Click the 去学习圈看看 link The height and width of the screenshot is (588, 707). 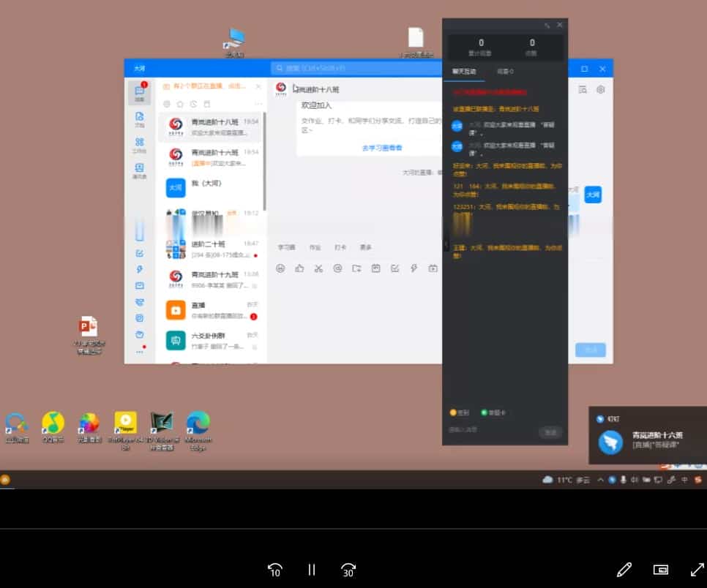coord(381,147)
